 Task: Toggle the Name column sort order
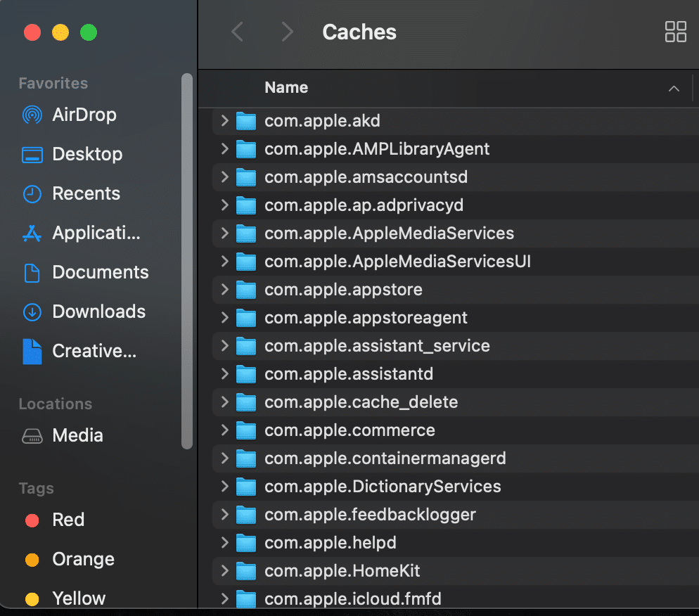(x=673, y=89)
